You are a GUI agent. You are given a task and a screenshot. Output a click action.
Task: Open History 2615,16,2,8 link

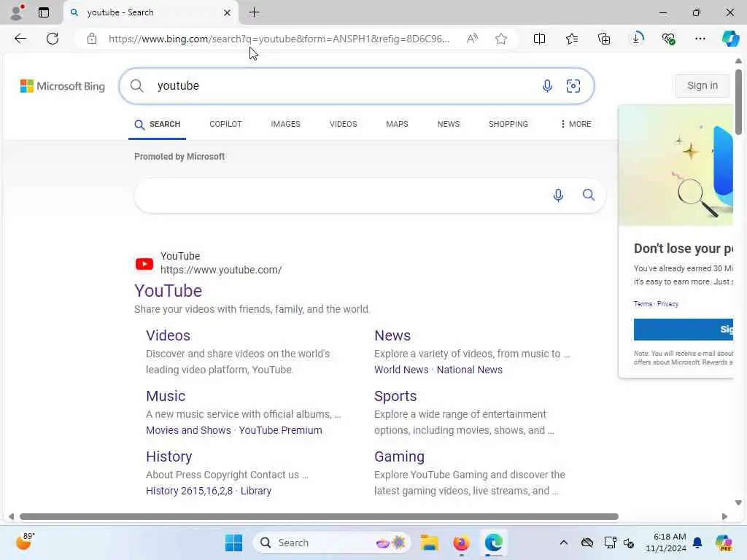[189, 491]
